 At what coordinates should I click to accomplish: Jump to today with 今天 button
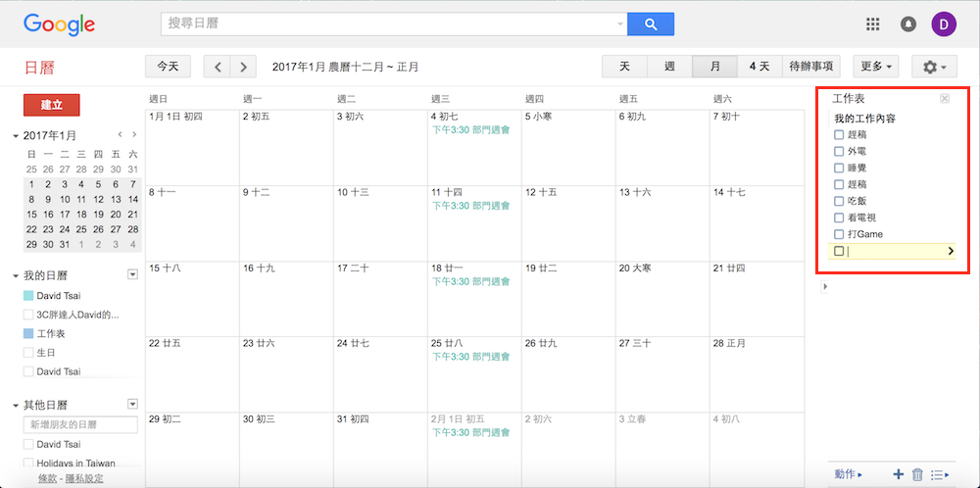(x=169, y=67)
